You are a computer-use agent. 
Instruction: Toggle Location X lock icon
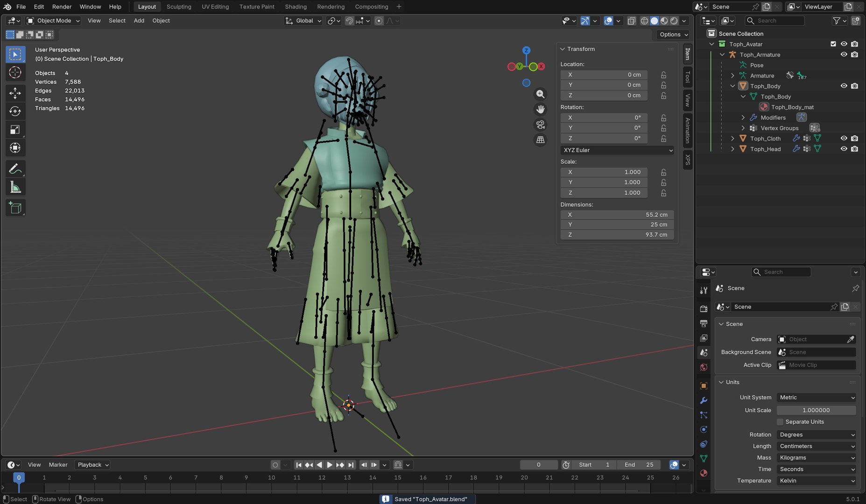(x=663, y=75)
